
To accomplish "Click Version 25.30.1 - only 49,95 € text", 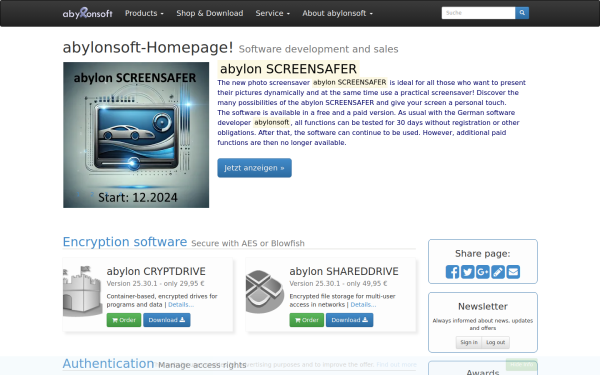I will 338,284.
